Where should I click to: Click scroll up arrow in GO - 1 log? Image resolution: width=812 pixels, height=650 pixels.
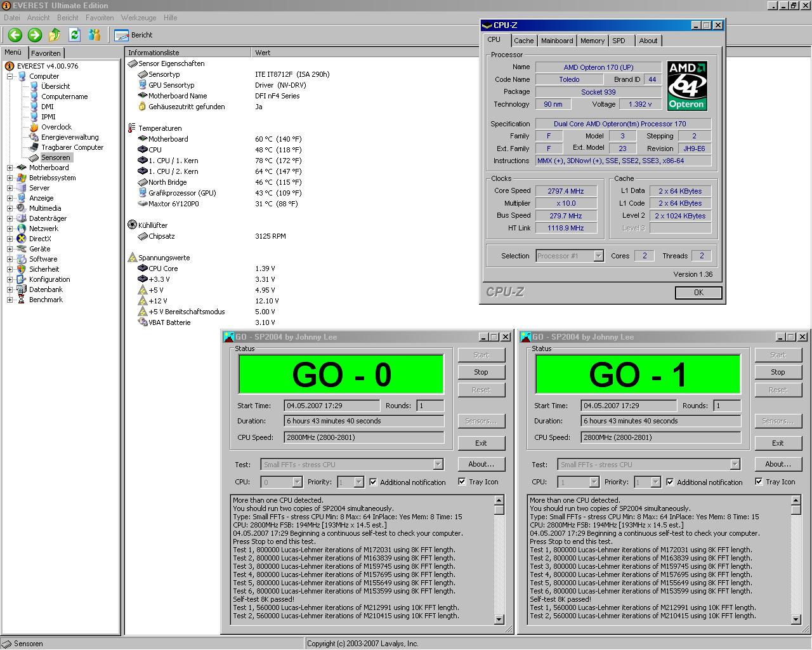click(x=796, y=501)
